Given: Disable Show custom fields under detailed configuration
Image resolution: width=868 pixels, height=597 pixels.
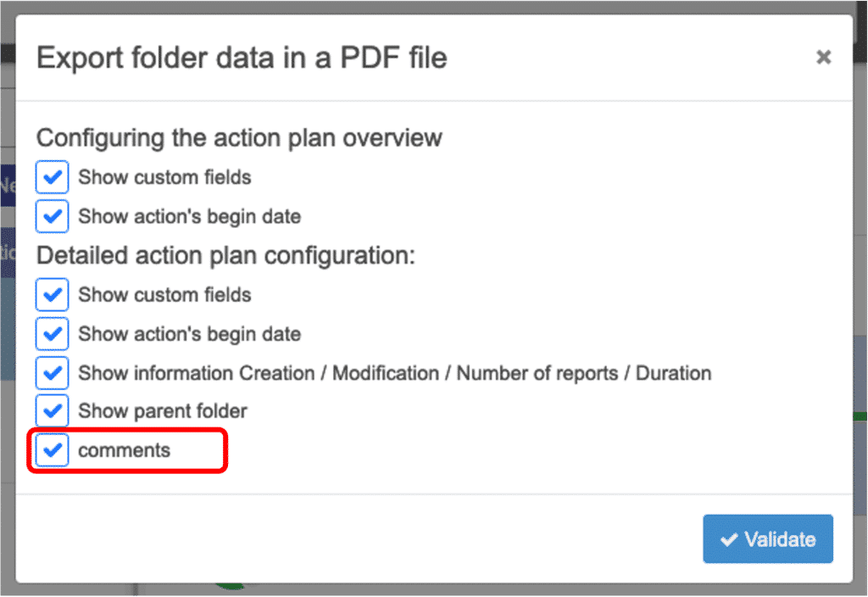Looking at the screenshot, I should (53, 295).
